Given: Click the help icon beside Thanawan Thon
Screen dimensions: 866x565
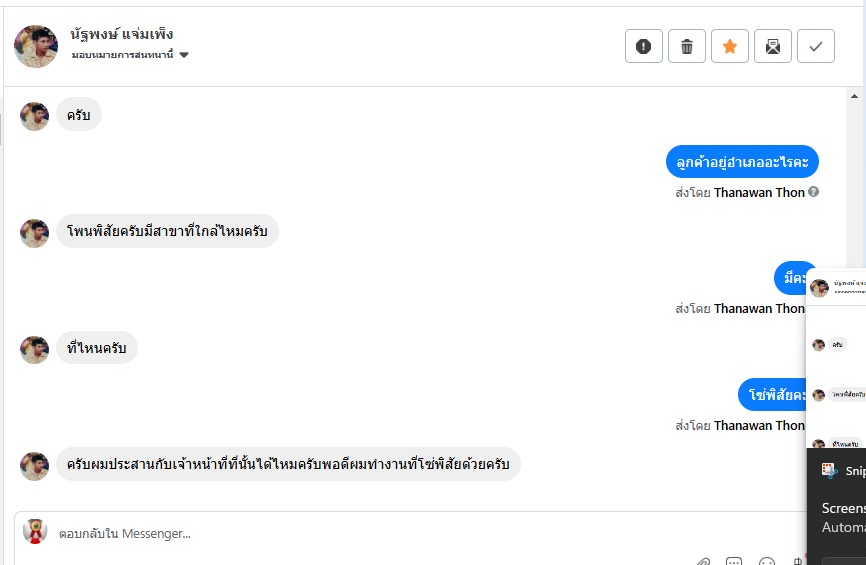Looking at the screenshot, I should [814, 192].
